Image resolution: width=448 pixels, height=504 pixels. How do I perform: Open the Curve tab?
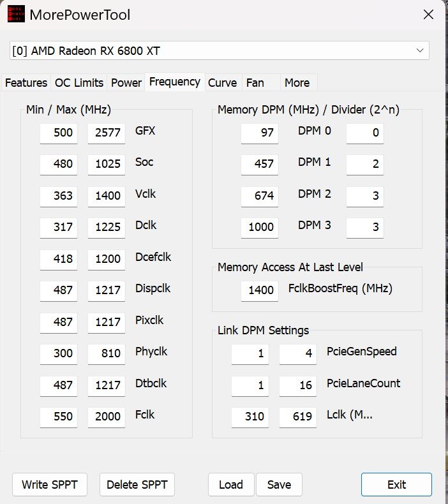coord(223,83)
